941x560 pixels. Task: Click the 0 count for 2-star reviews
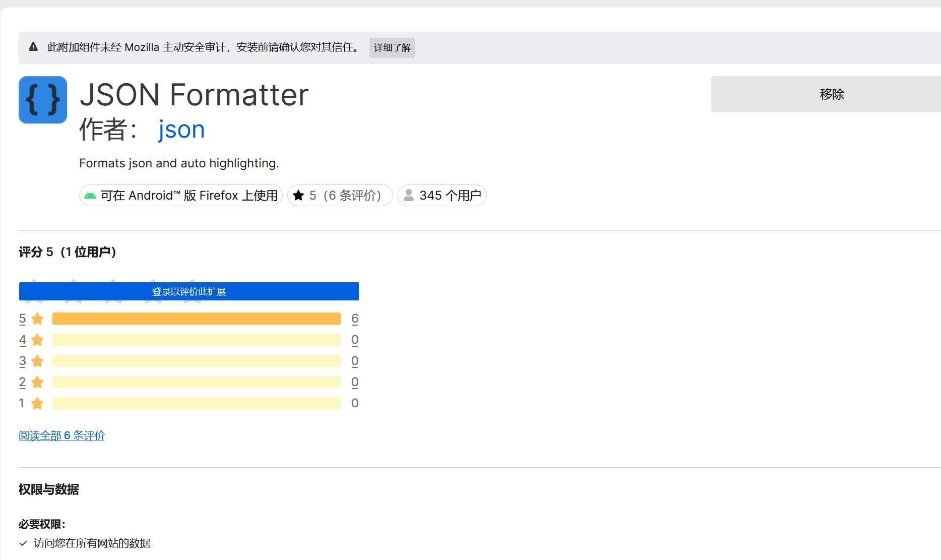(x=355, y=382)
